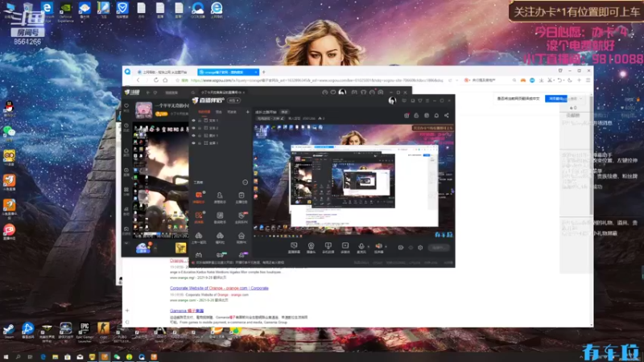
Task: Open GeForce Experience desktop shortcut
Action: click(x=66, y=10)
